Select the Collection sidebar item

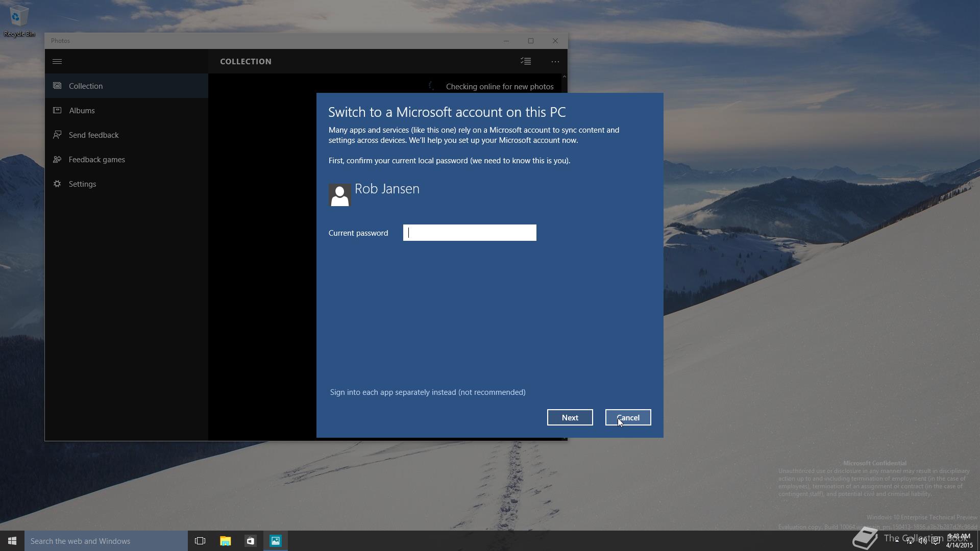(127, 86)
